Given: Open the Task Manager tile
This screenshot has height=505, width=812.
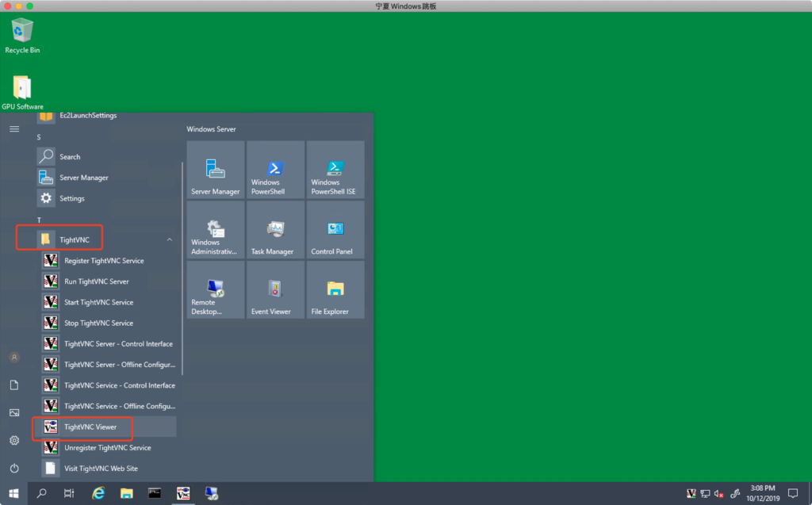Looking at the screenshot, I should point(275,230).
